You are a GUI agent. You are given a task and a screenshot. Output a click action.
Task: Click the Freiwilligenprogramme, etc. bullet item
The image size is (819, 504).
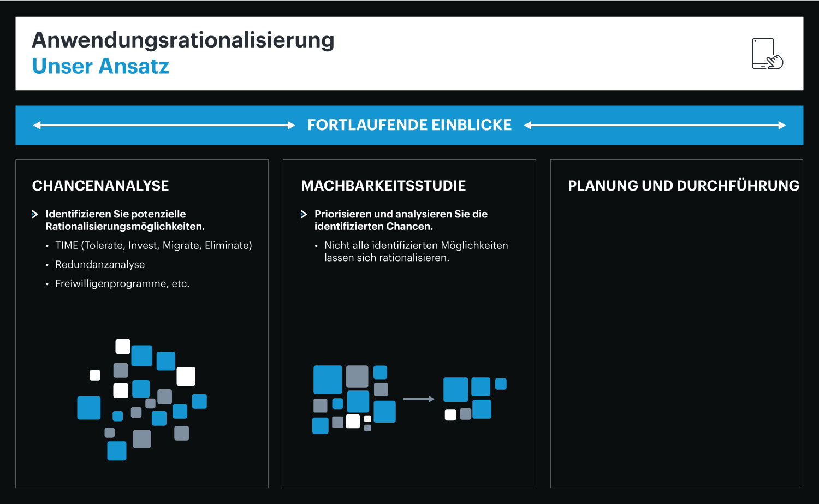(x=122, y=283)
